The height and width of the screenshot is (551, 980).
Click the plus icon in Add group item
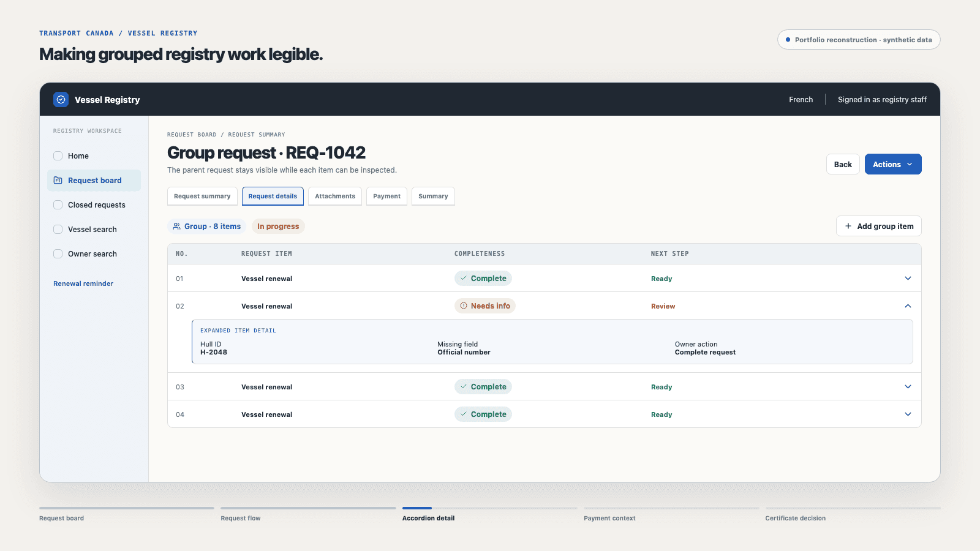[x=848, y=226]
